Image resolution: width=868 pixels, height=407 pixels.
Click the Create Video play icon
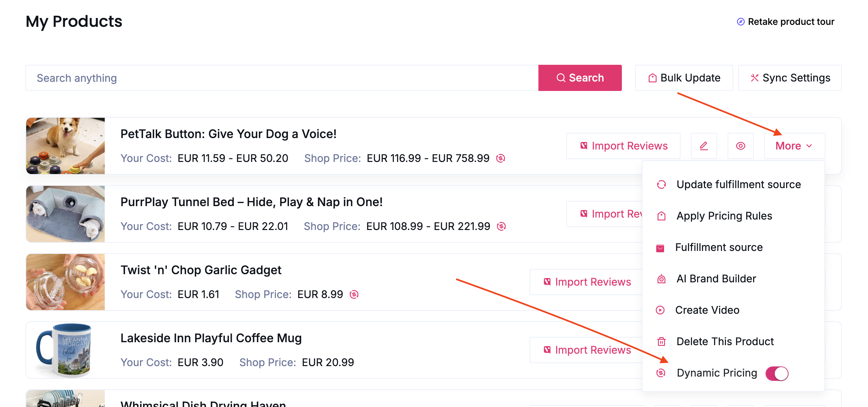[660, 310]
